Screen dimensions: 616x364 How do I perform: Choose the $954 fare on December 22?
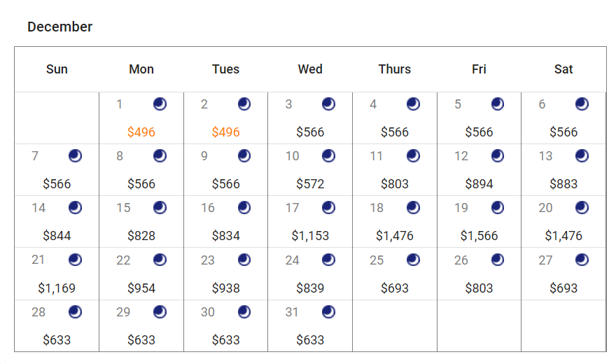(x=141, y=288)
